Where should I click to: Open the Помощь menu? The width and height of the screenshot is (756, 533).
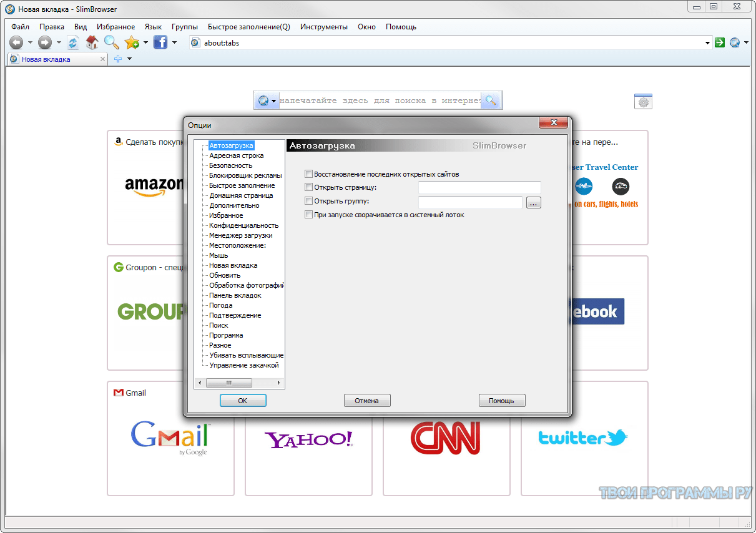click(x=401, y=27)
